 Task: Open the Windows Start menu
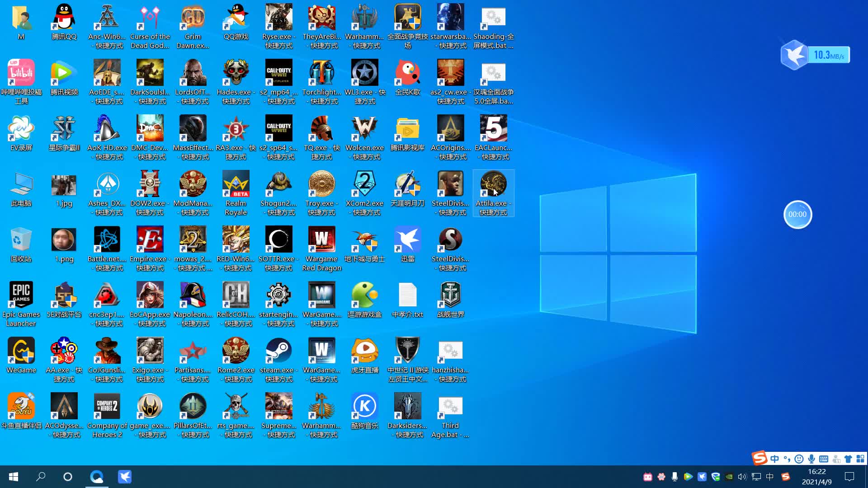coord(14,477)
